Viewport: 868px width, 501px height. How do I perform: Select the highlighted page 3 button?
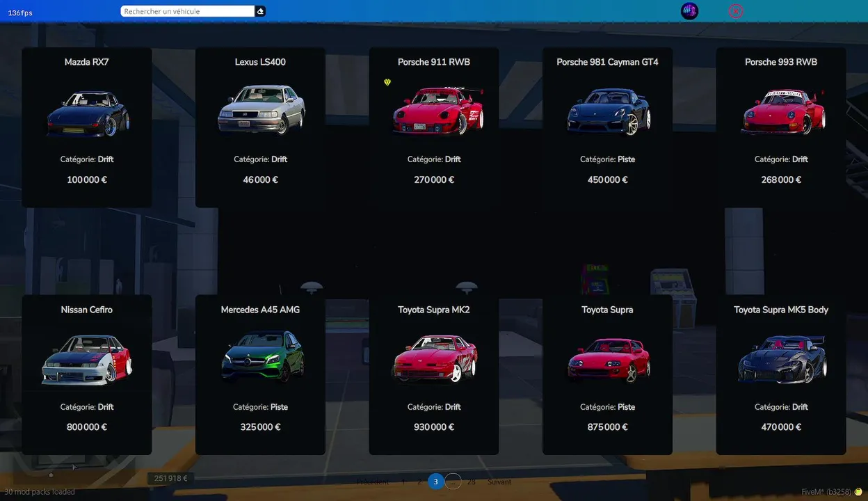tap(436, 482)
